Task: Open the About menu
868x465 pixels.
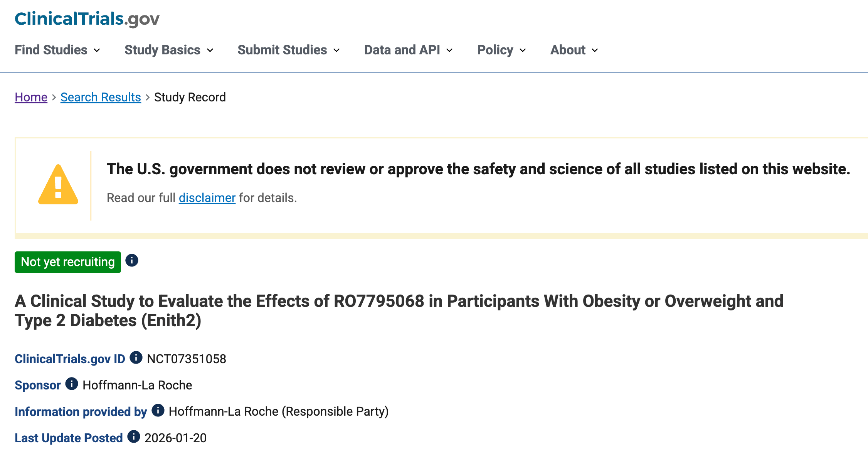Action: tap(574, 50)
